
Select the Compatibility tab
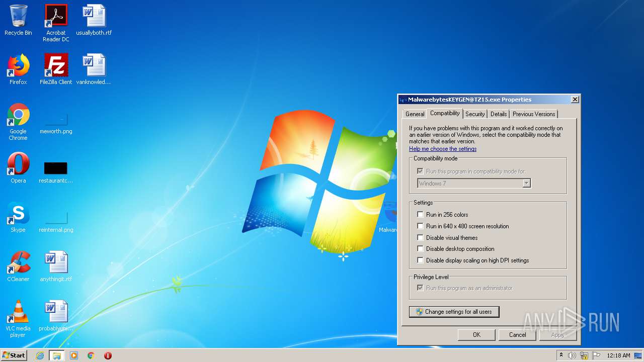click(x=445, y=113)
